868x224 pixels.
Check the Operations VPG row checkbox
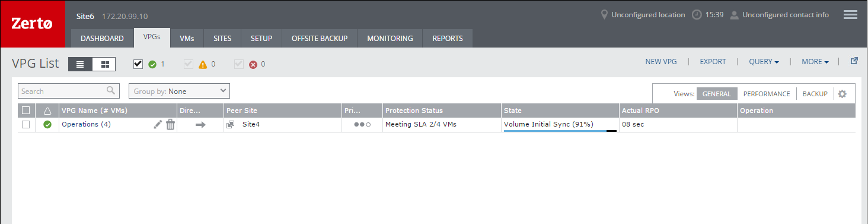[x=25, y=124]
